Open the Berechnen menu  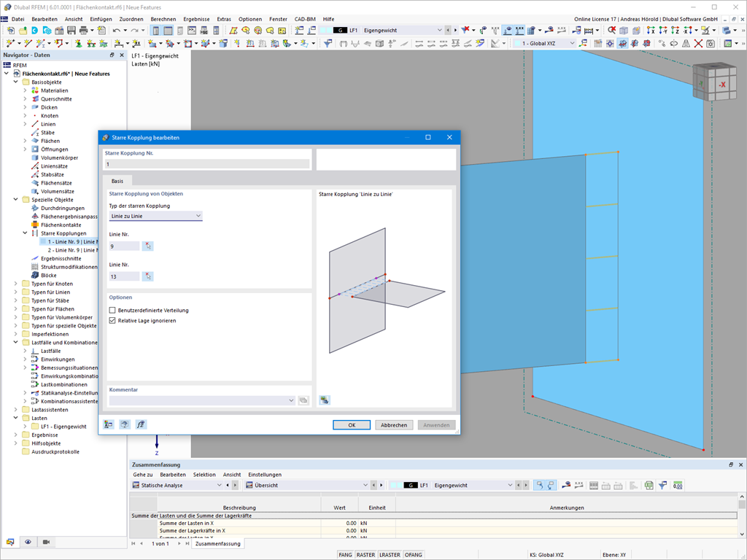[163, 19]
